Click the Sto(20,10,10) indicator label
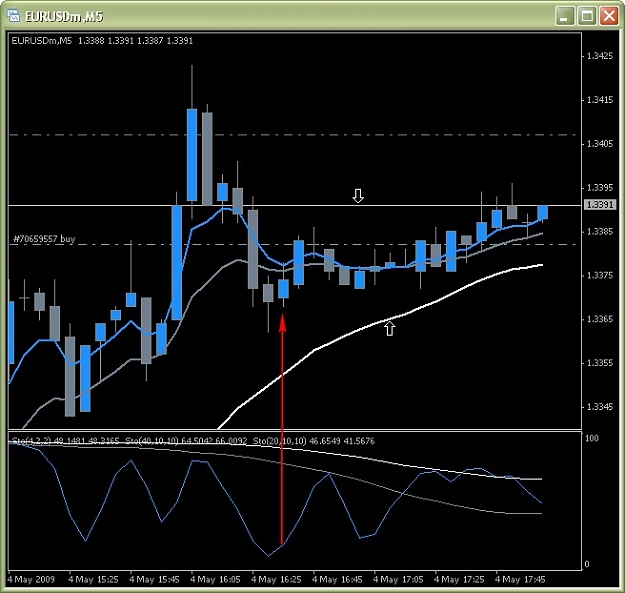 [279, 441]
